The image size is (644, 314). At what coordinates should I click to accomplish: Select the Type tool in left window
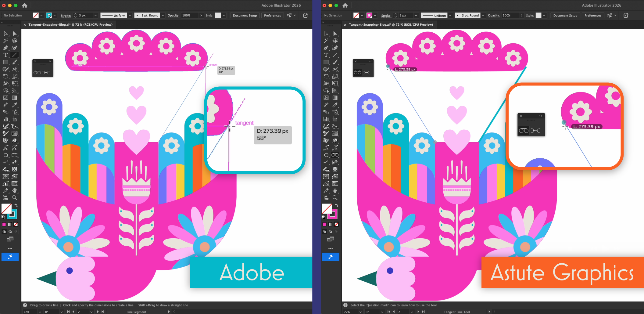pos(5,55)
